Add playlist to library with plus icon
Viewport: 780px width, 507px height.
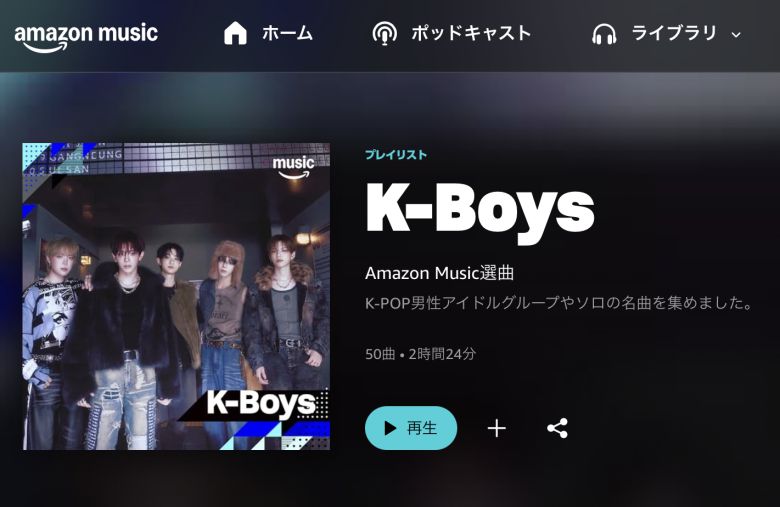click(496, 428)
